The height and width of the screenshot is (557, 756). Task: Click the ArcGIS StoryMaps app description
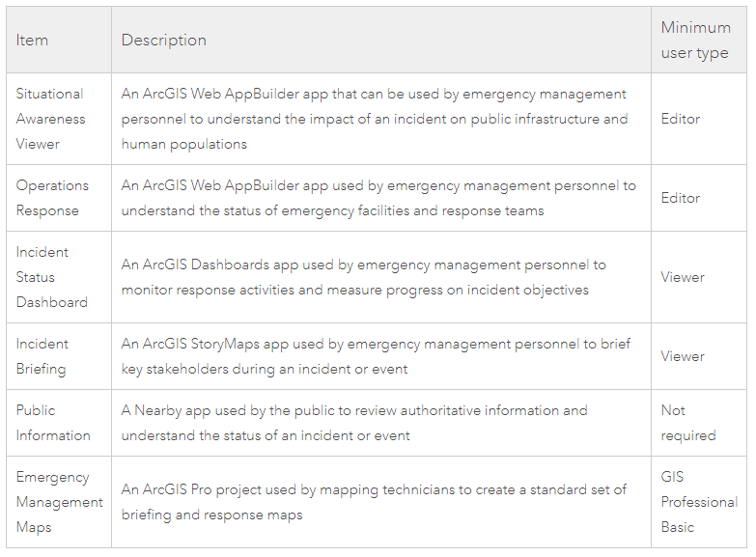(x=376, y=356)
